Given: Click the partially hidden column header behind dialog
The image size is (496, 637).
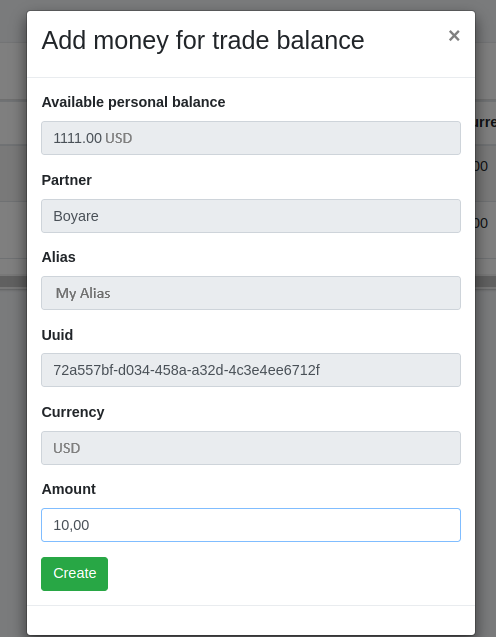Looking at the screenshot, I should pyautogui.click(x=485, y=122).
